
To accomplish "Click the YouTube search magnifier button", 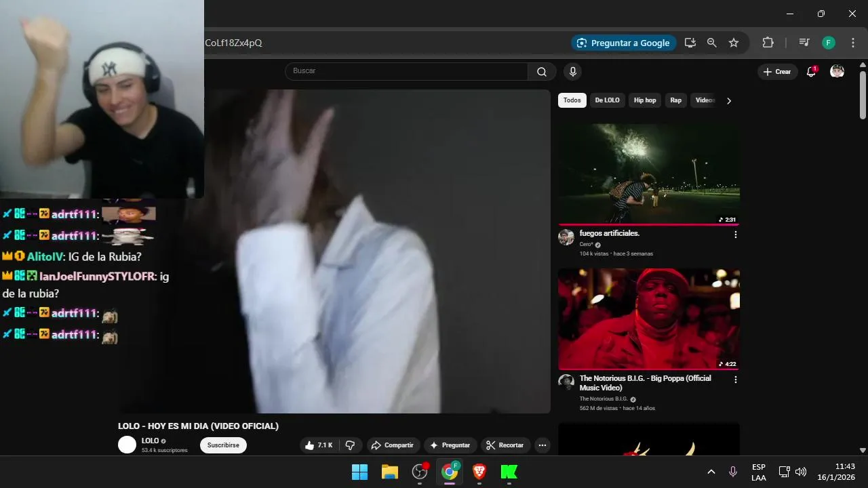I will click(542, 72).
